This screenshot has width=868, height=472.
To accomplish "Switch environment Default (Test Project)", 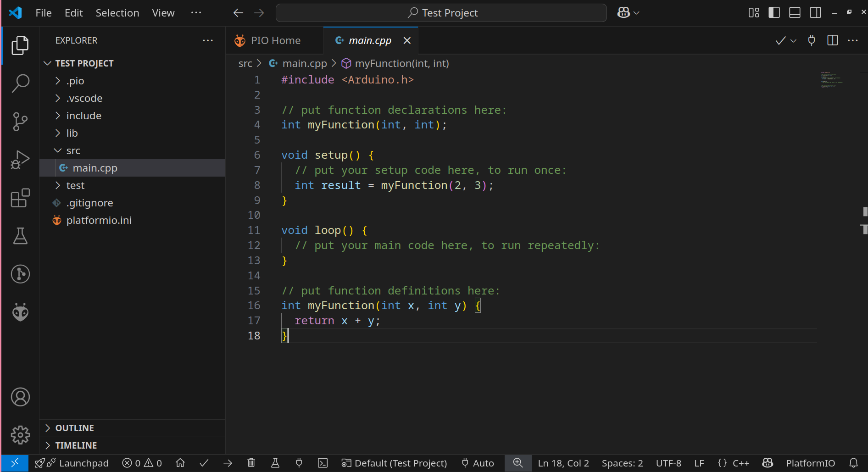I will point(394,463).
